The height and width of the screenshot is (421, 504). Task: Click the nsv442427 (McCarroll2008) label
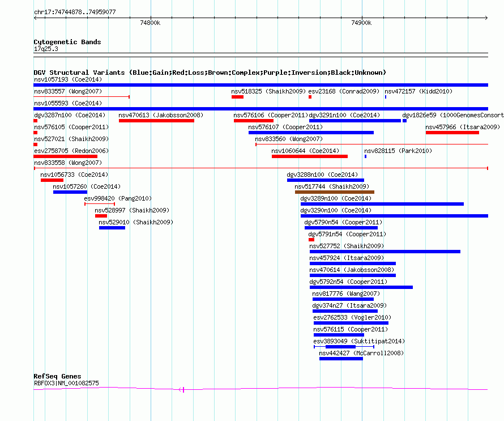[361, 353]
